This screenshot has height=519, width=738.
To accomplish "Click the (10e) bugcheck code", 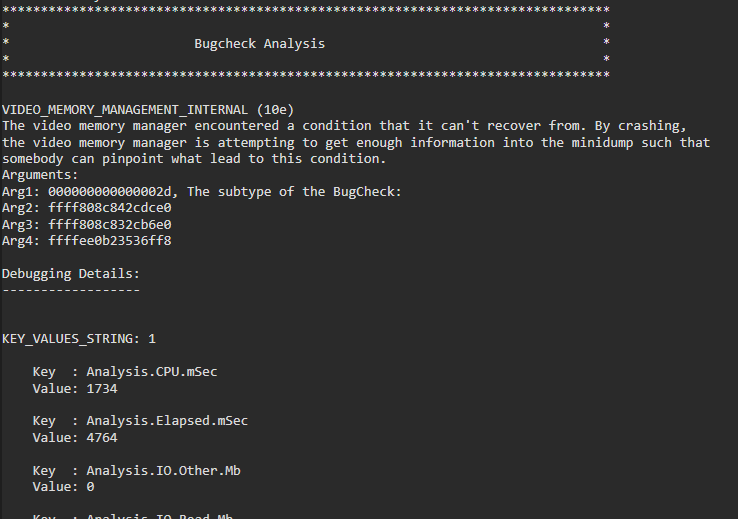I will tap(274, 108).
